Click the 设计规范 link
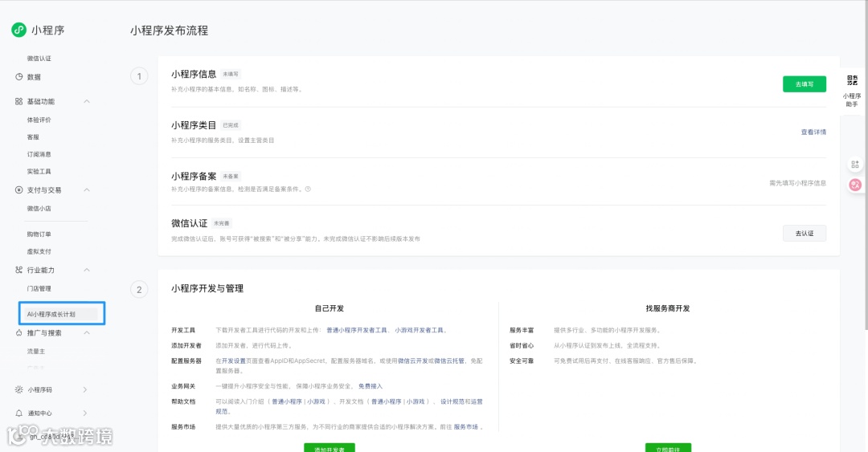868x452 pixels. pyautogui.click(x=452, y=401)
